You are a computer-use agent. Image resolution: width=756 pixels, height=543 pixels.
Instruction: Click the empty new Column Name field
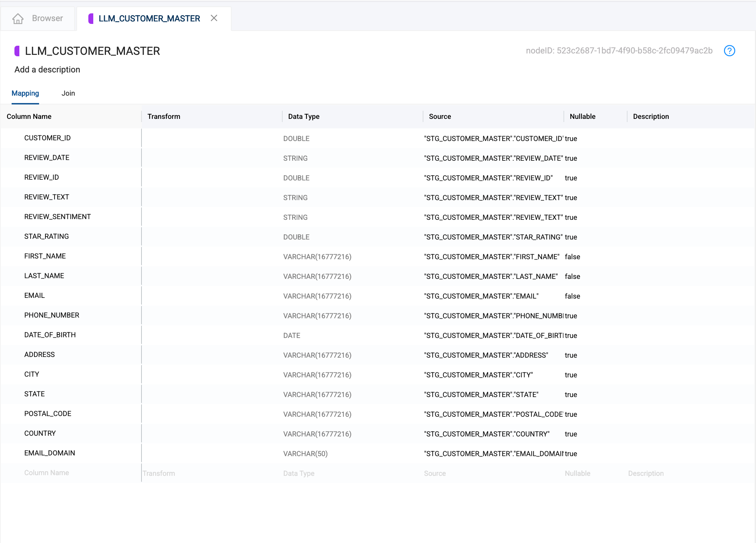(46, 473)
